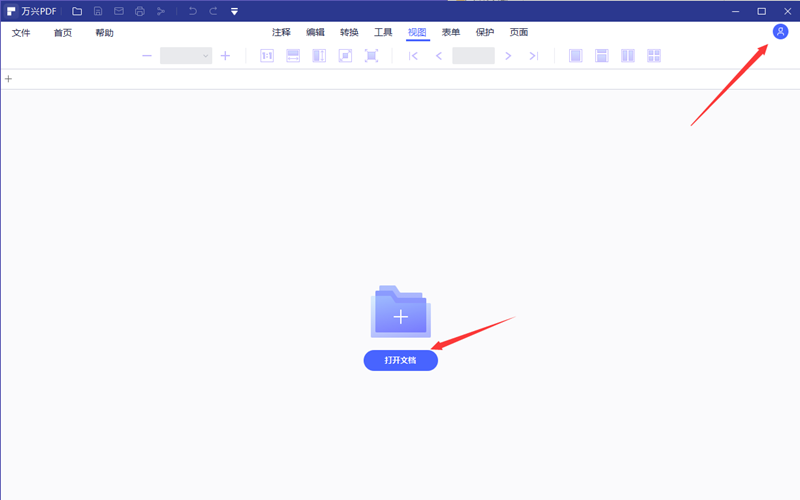
Task: Expand the zoom level dropdown
Action: [206, 56]
